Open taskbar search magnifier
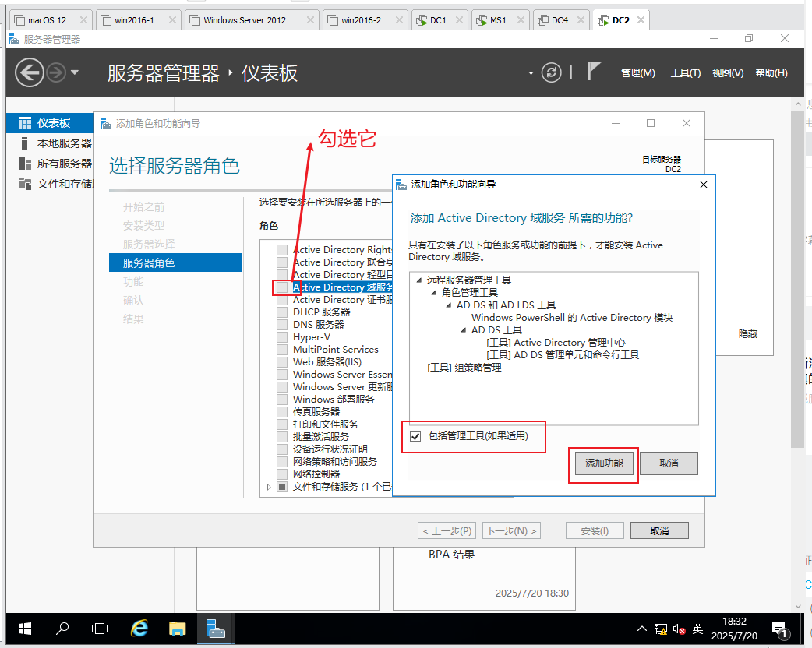The height and width of the screenshot is (648, 812). (x=62, y=629)
